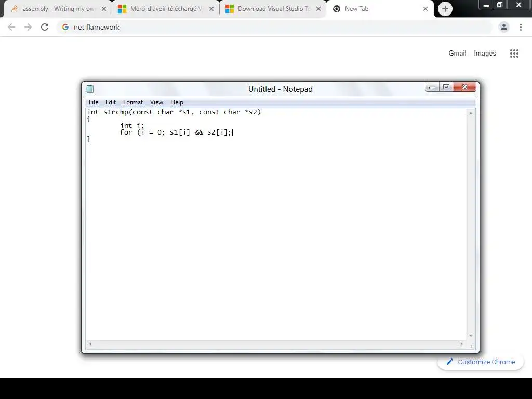Click the 'int i;' line in Notepad

click(x=132, y=126)
